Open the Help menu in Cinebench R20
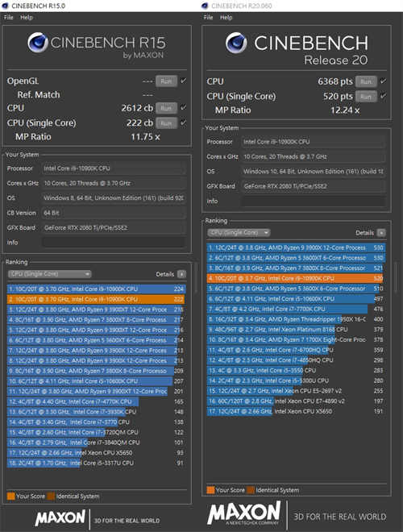 point(226,17)
